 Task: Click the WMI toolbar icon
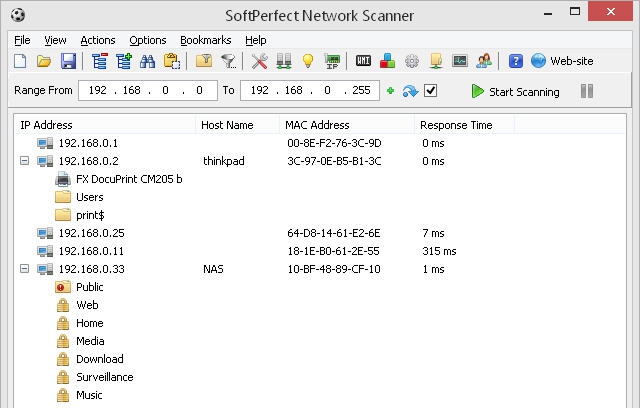click(364, 62)
